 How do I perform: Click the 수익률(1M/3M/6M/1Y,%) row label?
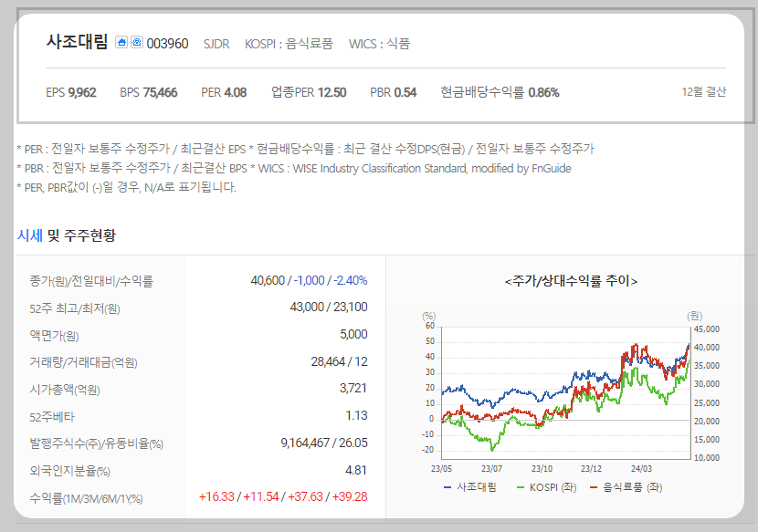point(86,498)
